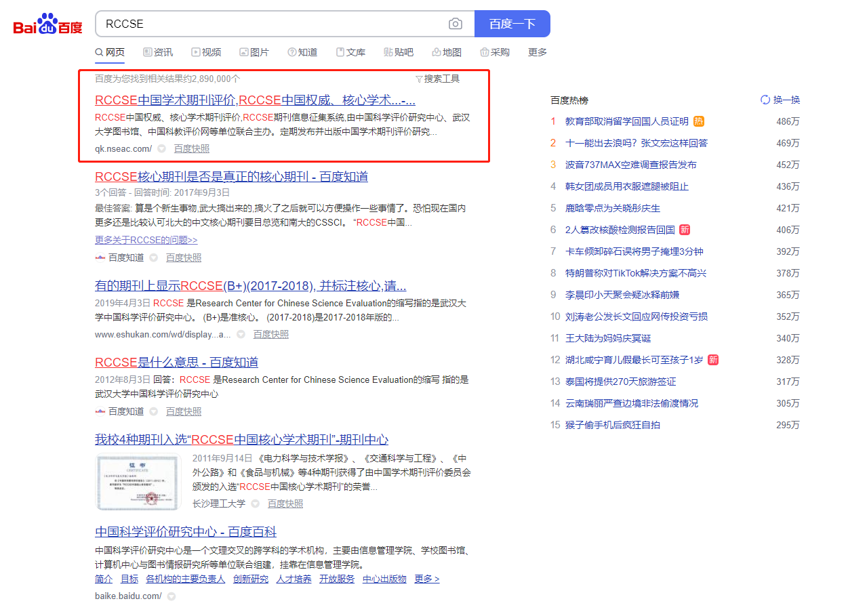Open hot topic 特朗普称对TikTok解决方案不高兴

636,273
